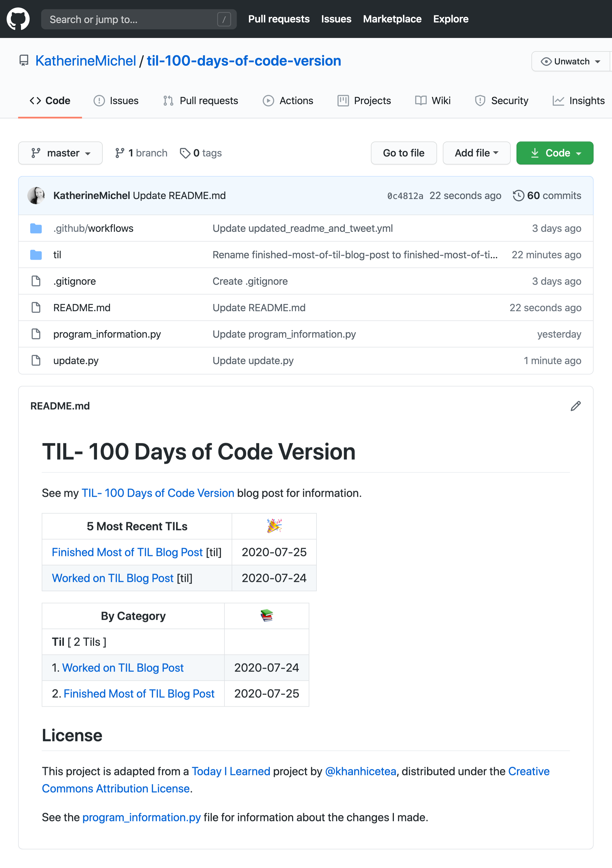Click the file icon beside README.md row
Screen dimensions: 612x868
tap(36, 308)
